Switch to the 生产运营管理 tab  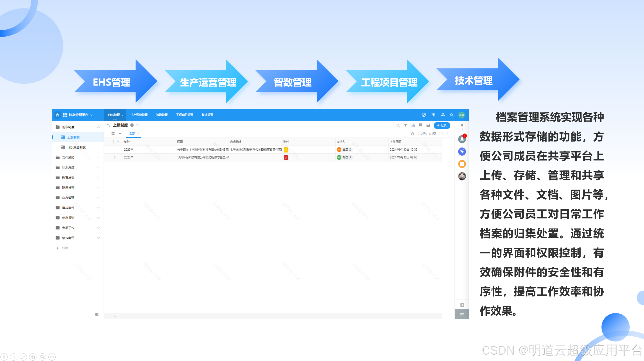[x=139, y=115]
